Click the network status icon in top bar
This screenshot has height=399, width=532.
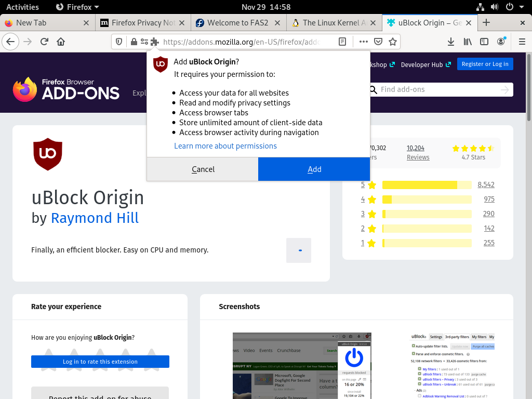click(480, 7)
